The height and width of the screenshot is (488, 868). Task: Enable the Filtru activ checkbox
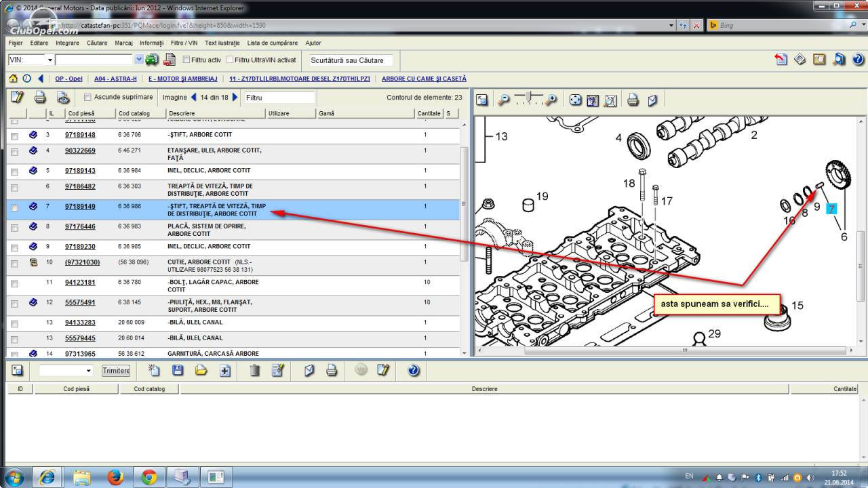coord(186,60)
